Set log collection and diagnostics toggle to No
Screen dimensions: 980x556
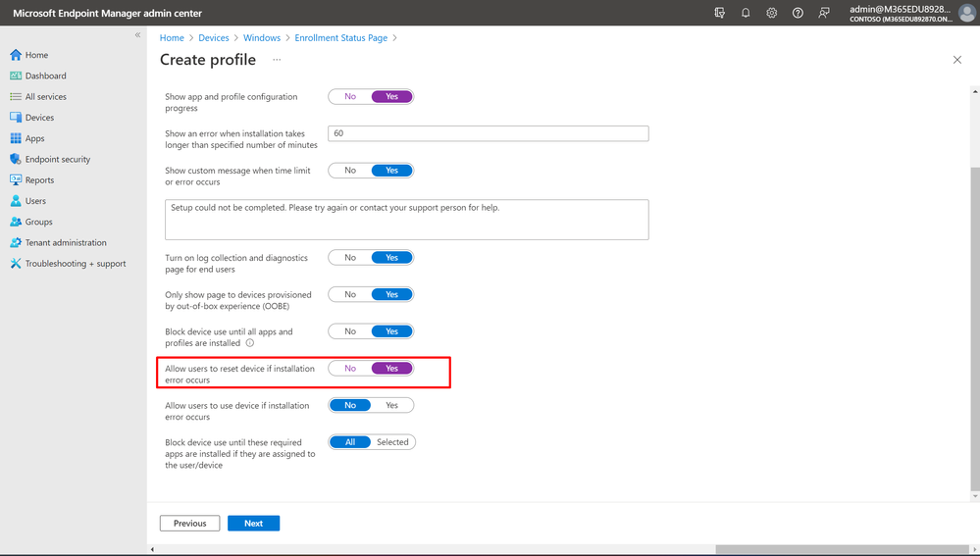point(350,257)
